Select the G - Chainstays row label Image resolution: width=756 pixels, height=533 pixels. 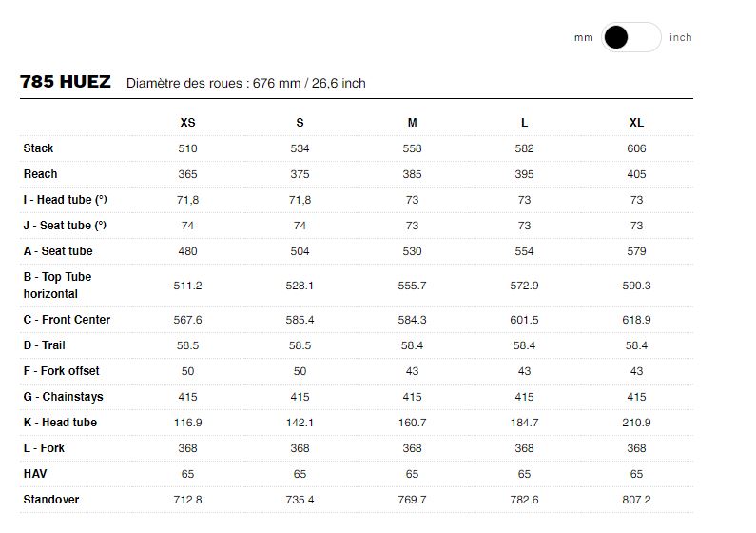tap(63, 397)
